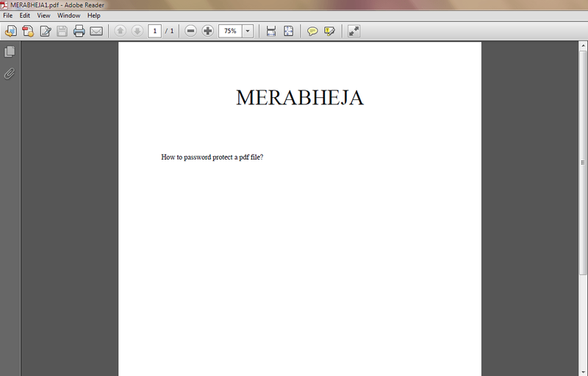
Task: Click the Open file toolbar icon
Action: coord(10,31)
